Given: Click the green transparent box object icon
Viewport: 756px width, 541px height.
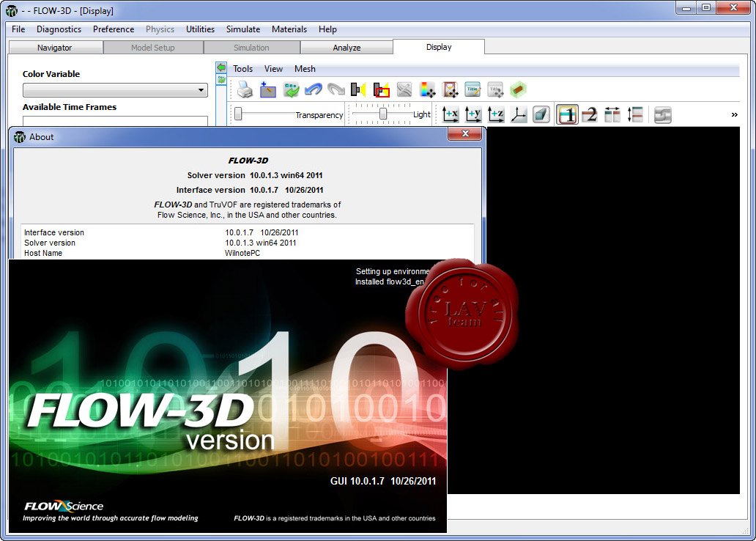Looking at the screenshot, I should 518,89.
